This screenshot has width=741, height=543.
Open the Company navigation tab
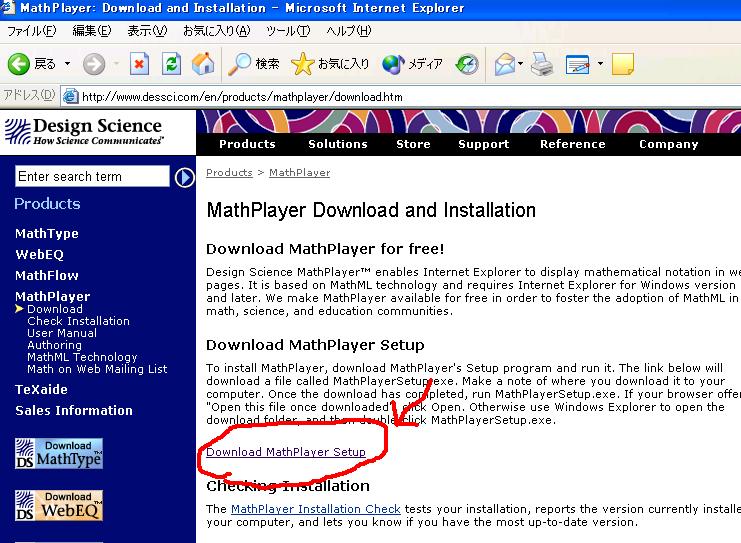tap(669, 144)
